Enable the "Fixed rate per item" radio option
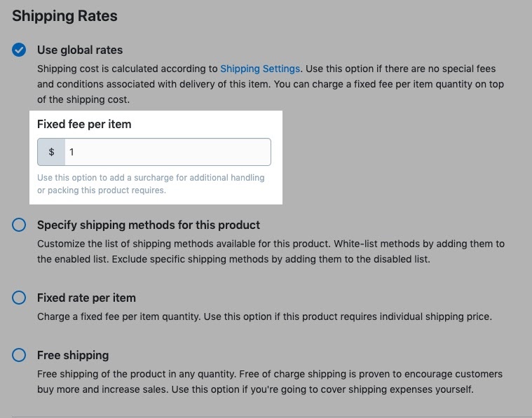This screenshot has height=418, width=532. 20,298
